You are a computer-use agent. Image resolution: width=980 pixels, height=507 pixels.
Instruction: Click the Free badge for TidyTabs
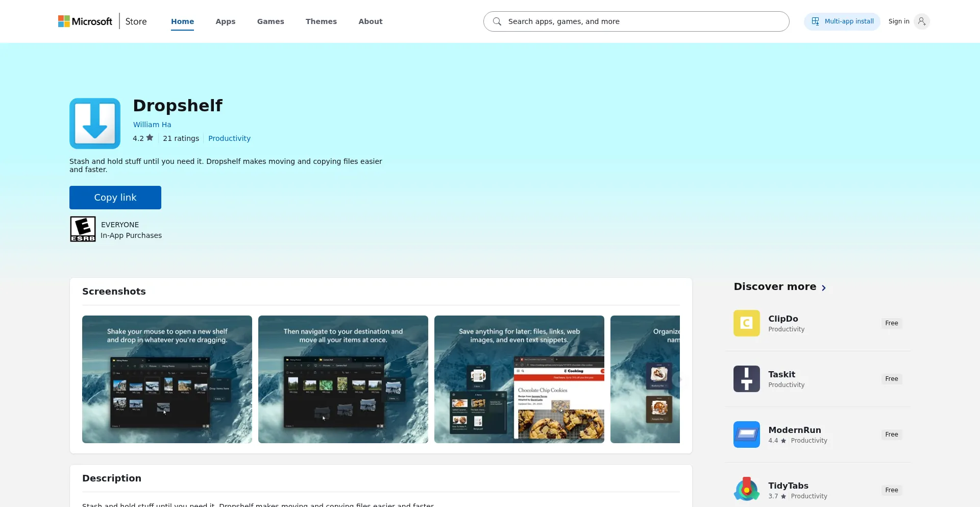pyautogui.click(x=891, y=490)
